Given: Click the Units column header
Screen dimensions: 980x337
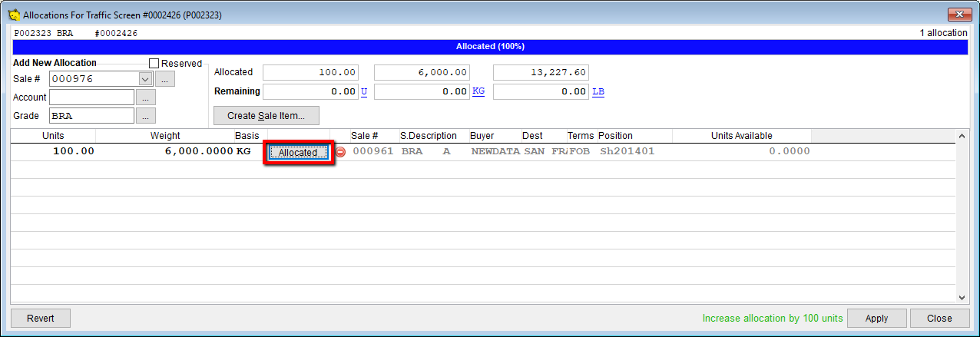Looking at the screenshot, I should click(x=53, y=136).
